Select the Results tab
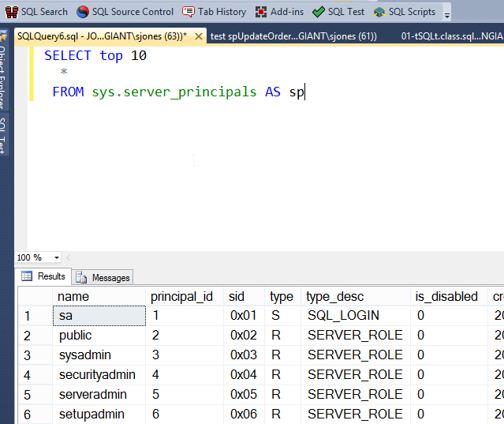The image size is (504, 424). (x=44, y=276)
